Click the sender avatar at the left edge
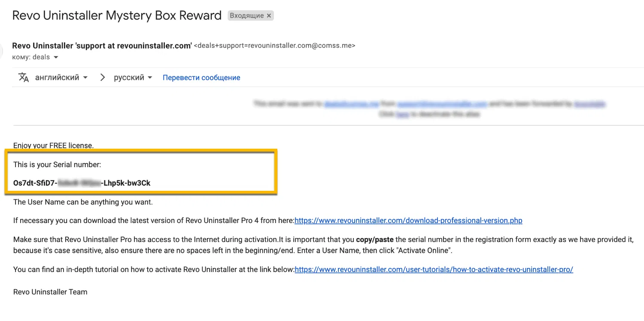 click(x=1, y=51)
